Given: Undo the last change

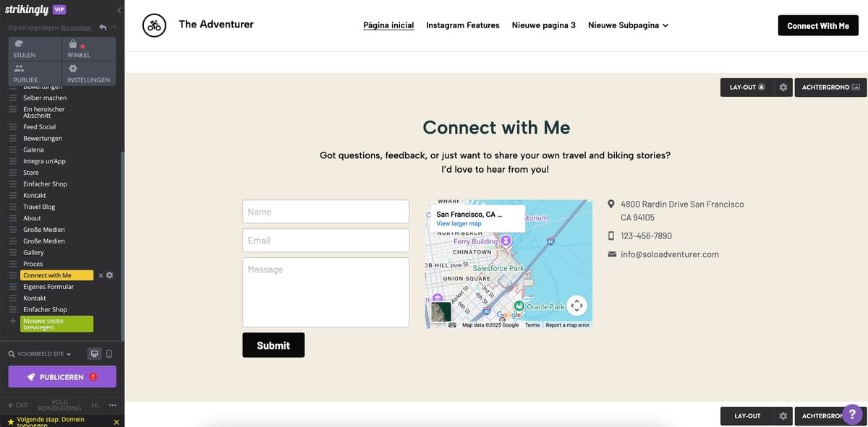Looking at the screenshot, I should tap(103, 27).
